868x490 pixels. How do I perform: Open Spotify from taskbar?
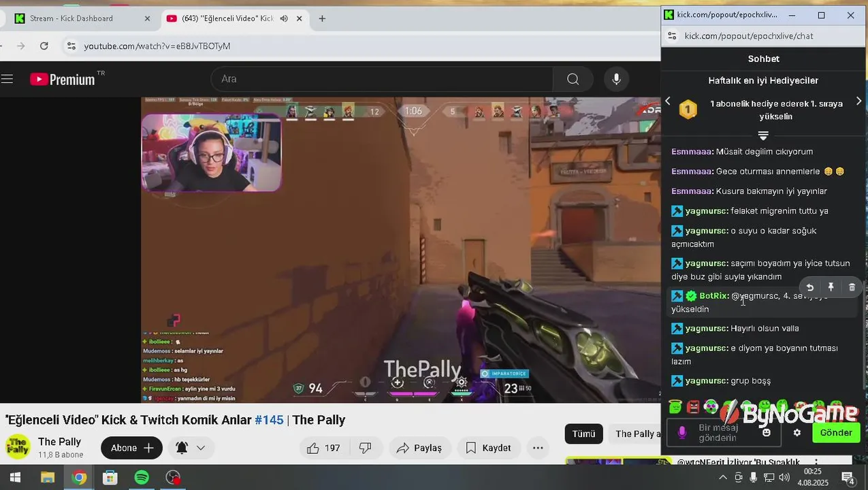(x=142, y=478)
